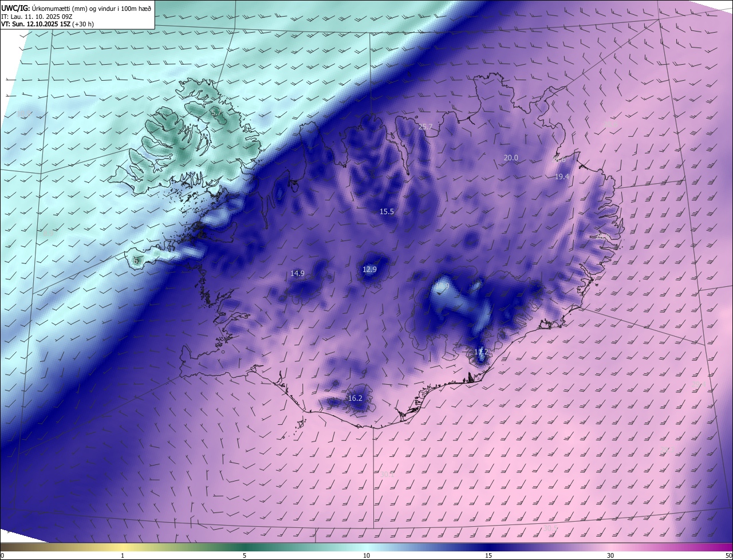Click the map value label "11.2"

481,351
